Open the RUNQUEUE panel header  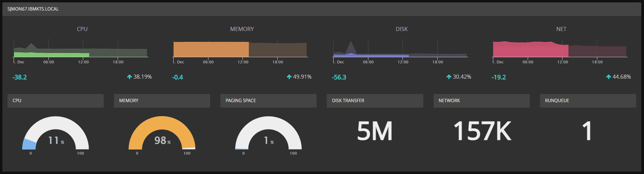[588, 101]
